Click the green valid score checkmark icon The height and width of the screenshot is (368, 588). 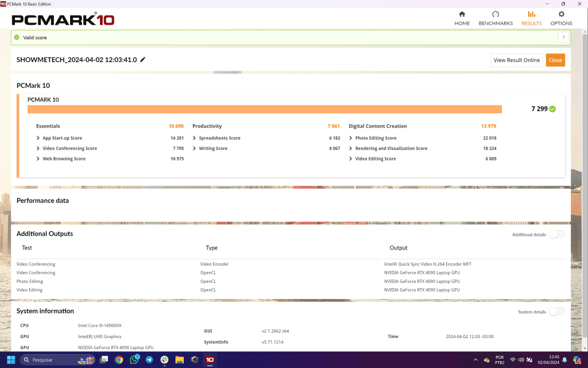click(17, 37)
